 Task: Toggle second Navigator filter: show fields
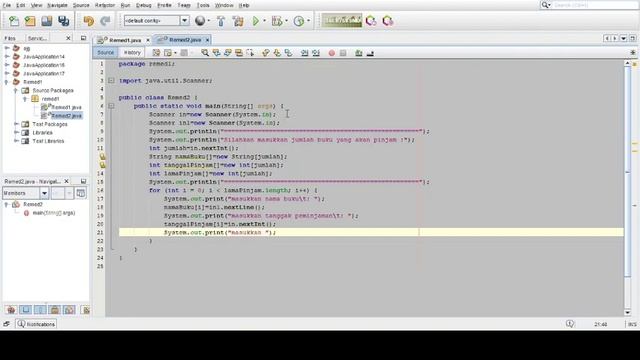click(x=26, y=310)
